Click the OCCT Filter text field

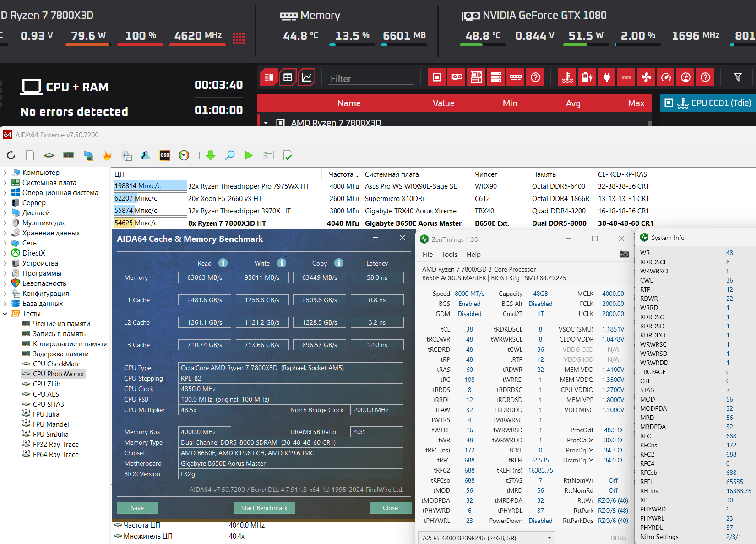(371, 78)
